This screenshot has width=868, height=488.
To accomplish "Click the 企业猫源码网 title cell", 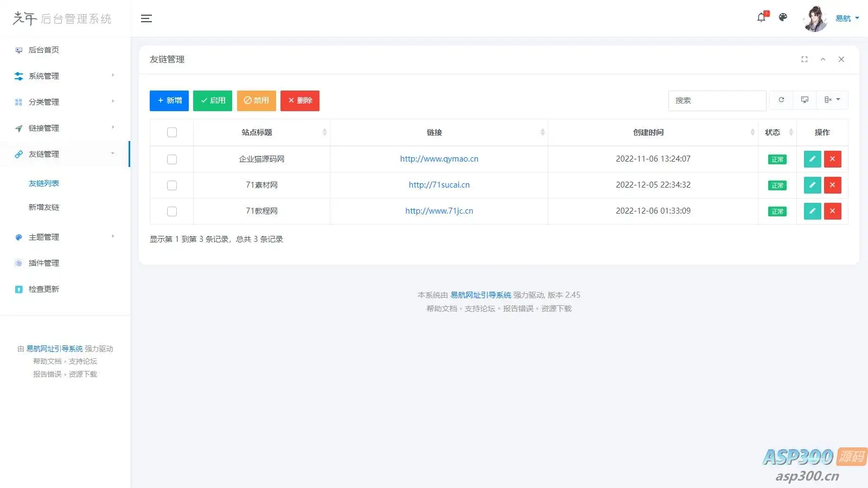I will 261,159.
